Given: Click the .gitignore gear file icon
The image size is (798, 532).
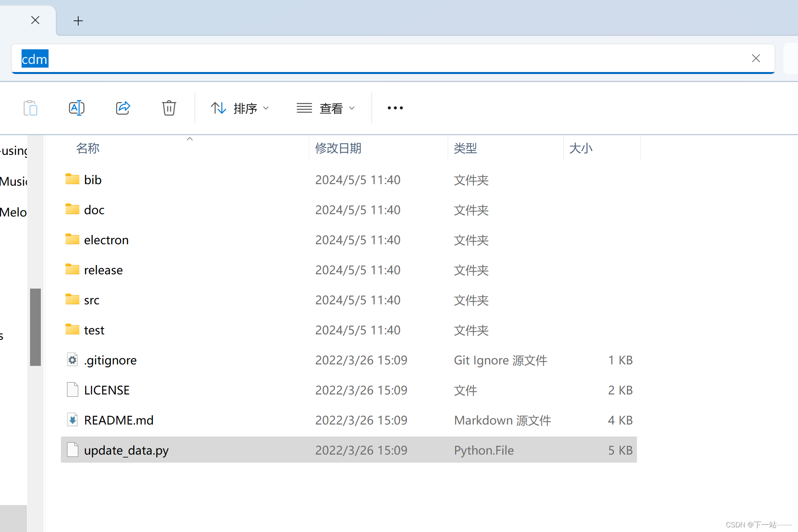Looking at the screenshot, I should [72, 360].
